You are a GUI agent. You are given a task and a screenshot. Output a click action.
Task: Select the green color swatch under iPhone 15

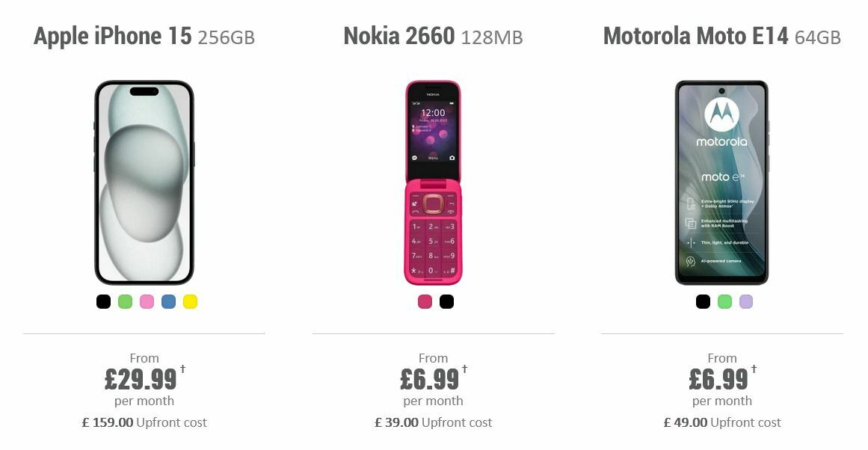pyautogui.click(x=125, y=301)
